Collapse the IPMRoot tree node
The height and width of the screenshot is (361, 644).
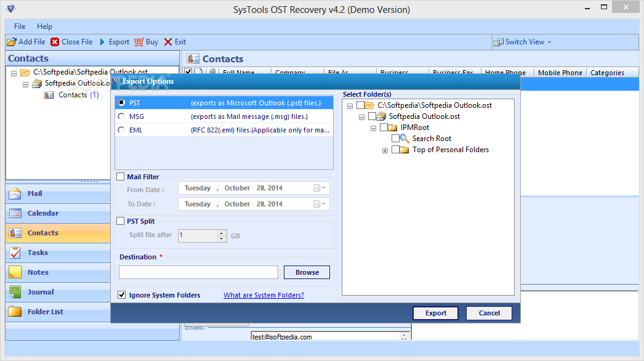point(373,128)
